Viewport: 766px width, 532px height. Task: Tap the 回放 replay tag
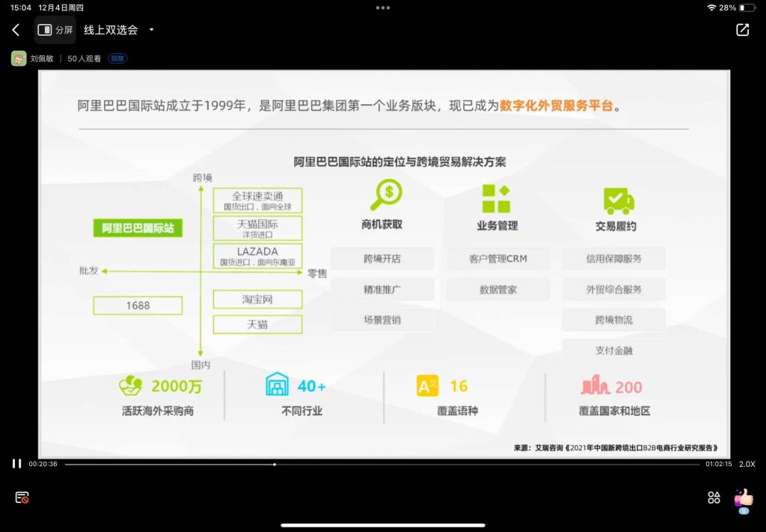click(117, 58)
